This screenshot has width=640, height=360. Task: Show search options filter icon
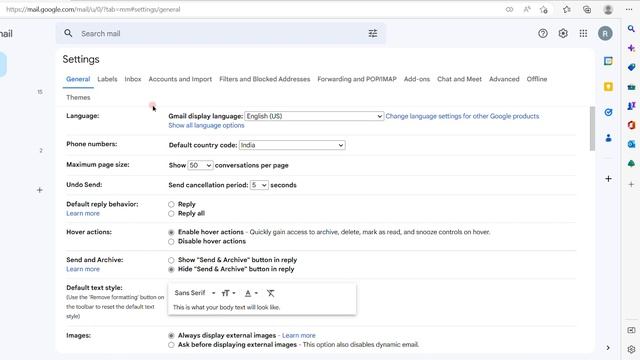373,33
